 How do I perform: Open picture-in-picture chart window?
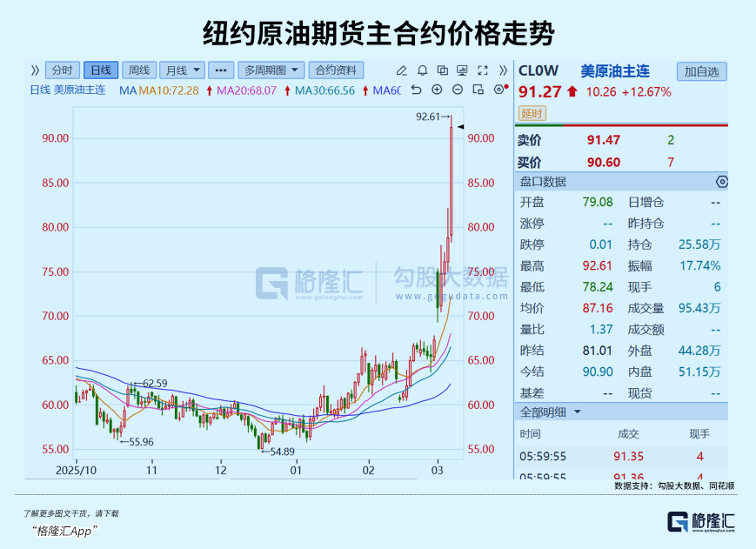(478, 90)
